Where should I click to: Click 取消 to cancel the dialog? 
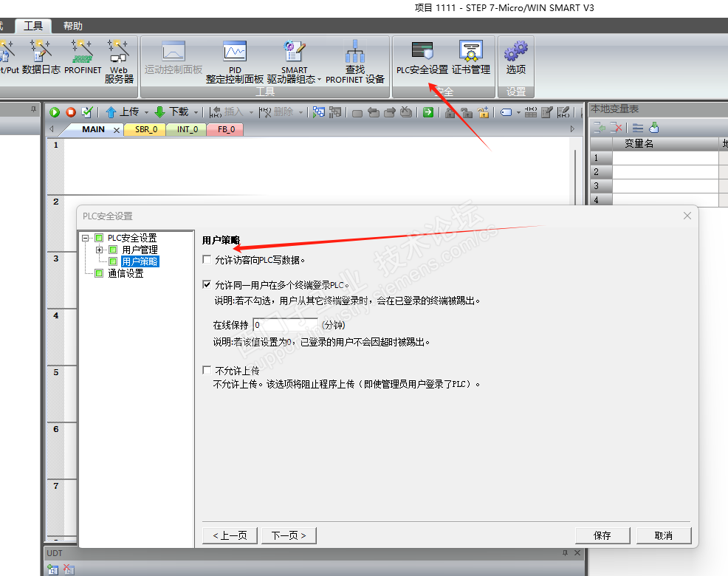[x=664, y=535]
